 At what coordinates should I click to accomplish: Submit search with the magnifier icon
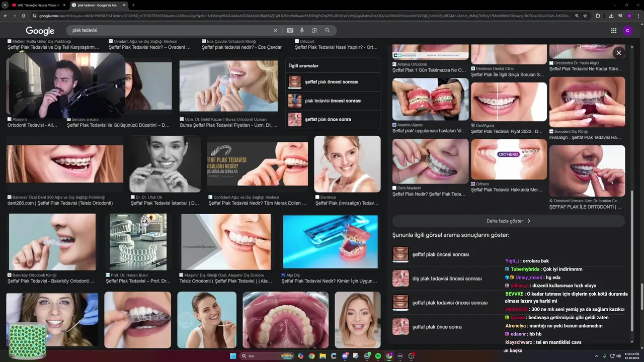328,30
